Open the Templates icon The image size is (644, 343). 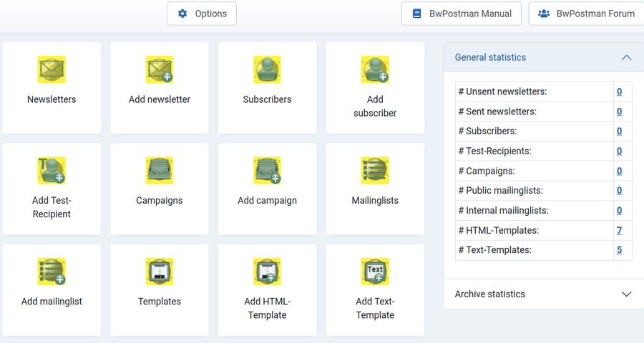click(x=160, y=272)
